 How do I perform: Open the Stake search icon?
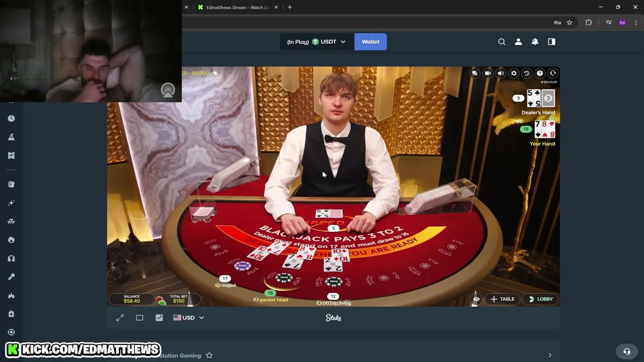click(x=502, y=42)
